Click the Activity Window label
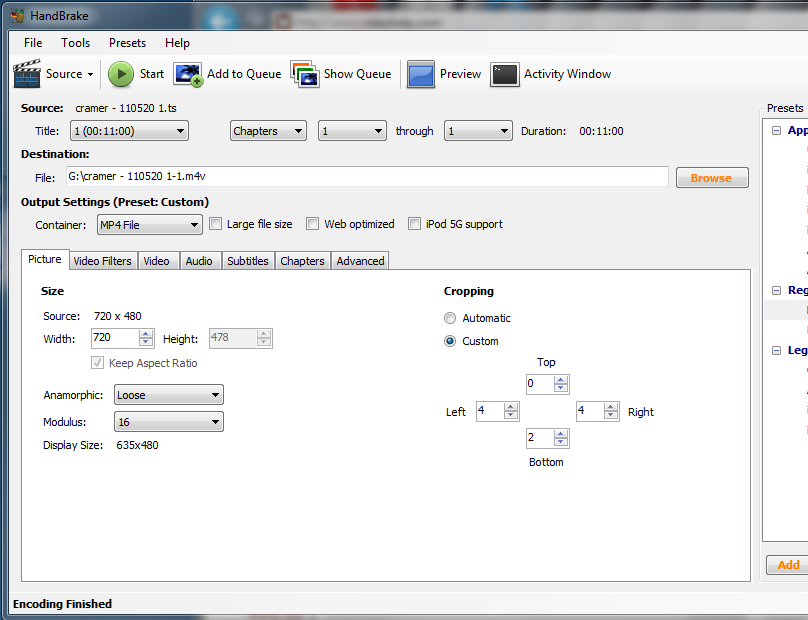This screenshot has height=620, width=808. tap(567, 74)
